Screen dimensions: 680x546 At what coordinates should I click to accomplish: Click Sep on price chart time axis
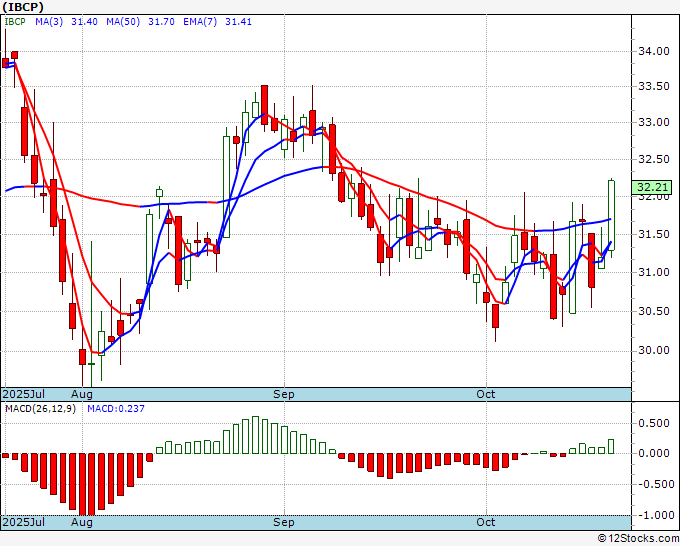tap(284, 394)
